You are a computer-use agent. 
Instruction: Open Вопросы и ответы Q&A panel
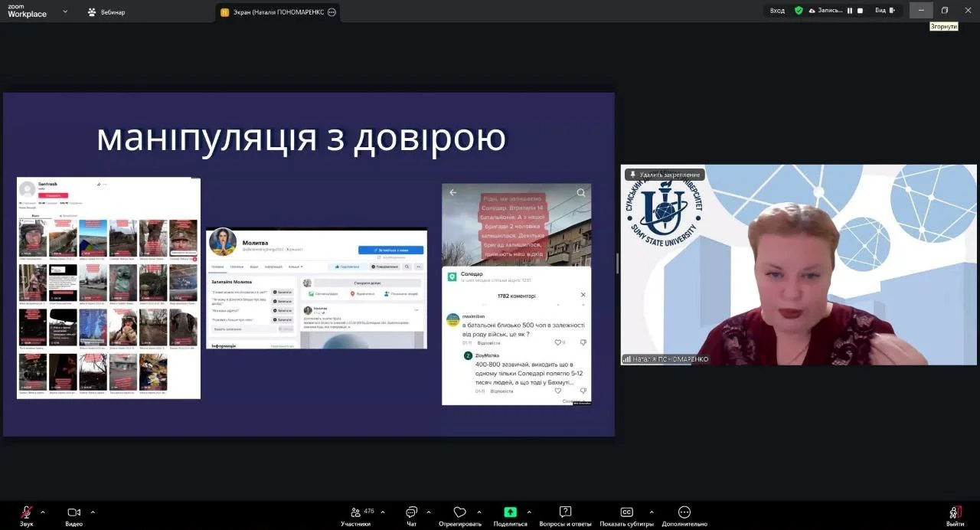click(565, 512)
